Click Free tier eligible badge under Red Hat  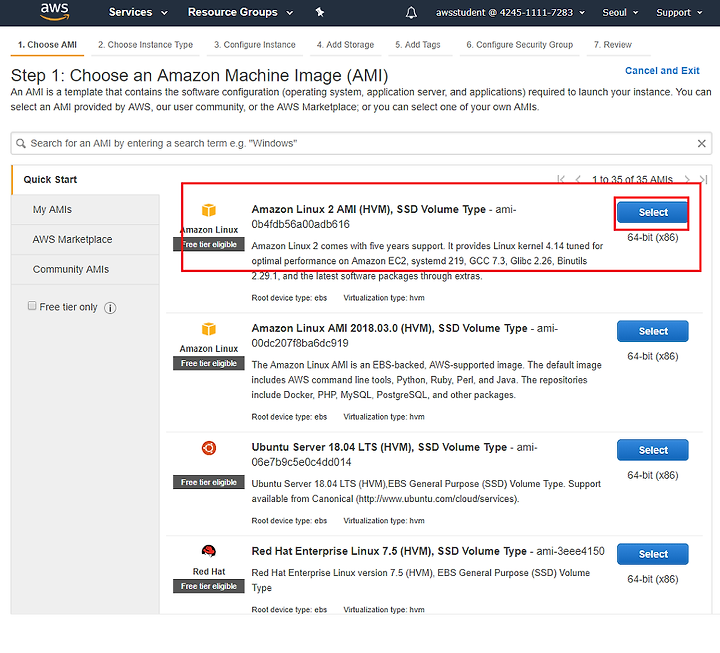(x=208, y=586)
